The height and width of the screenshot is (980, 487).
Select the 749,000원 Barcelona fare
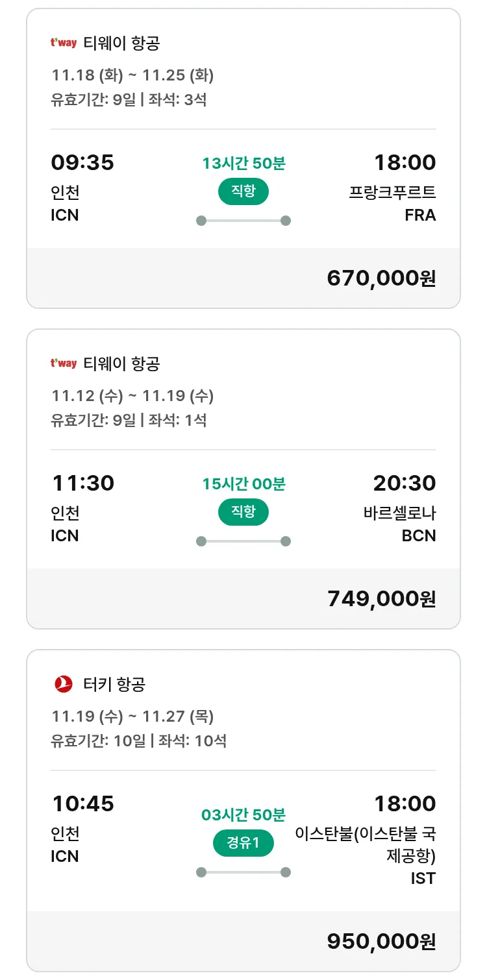click(381, 598)
